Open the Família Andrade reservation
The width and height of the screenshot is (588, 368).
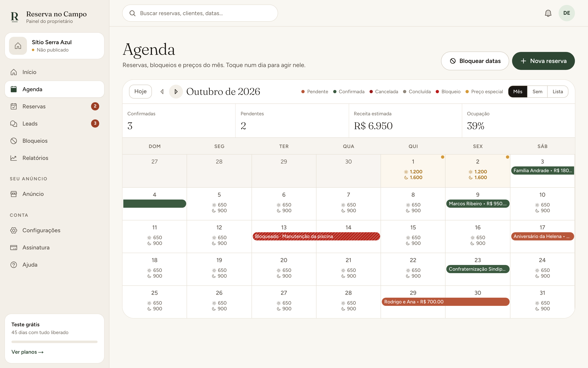[542, 171]
